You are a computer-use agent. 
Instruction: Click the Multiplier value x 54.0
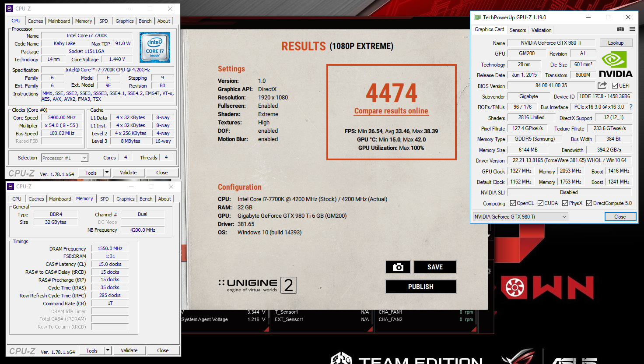[x=62, y=125]
